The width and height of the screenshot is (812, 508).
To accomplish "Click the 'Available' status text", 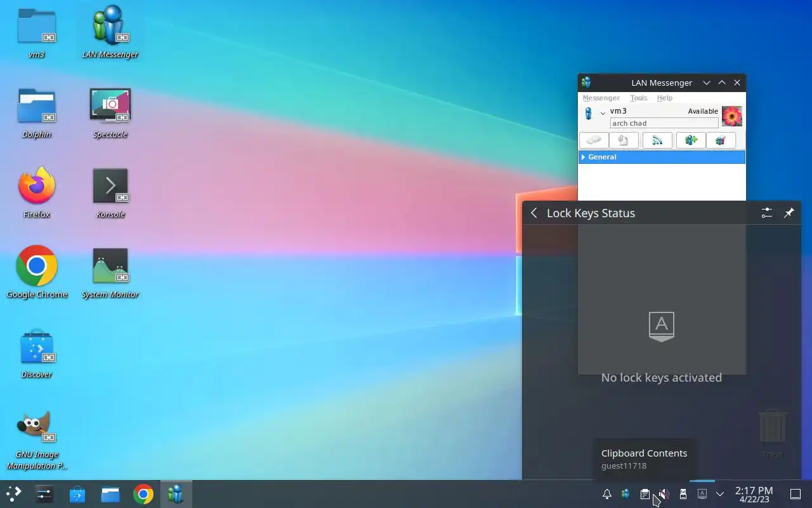I will pos(703,111).
